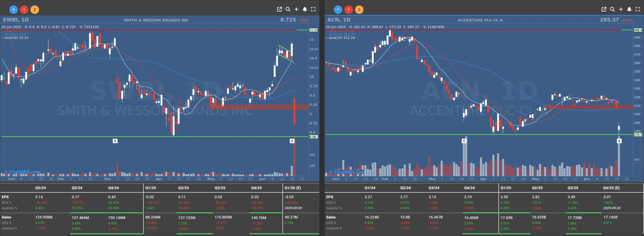Click Q2/24 column header in SWBI table

click(40, 188)
